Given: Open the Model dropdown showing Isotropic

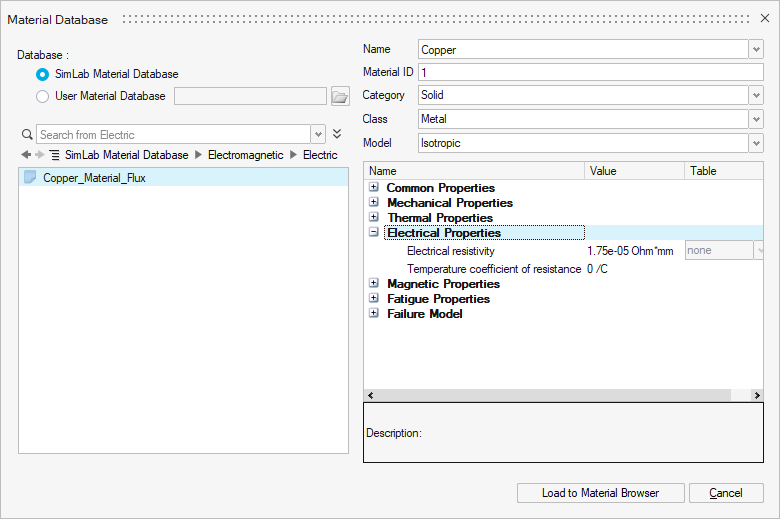Looking at the screenshot, I should tap(755, 143).
